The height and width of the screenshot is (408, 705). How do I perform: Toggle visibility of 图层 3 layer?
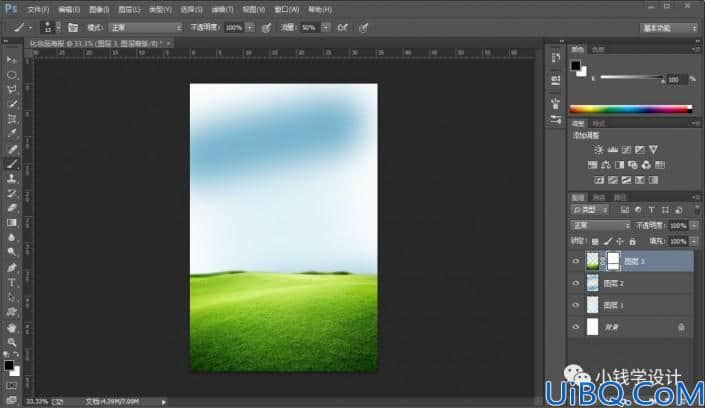click(576, 261)
